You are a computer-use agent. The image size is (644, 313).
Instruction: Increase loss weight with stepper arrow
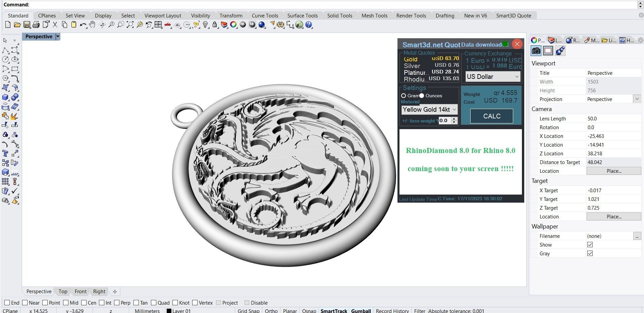[454, 119]
